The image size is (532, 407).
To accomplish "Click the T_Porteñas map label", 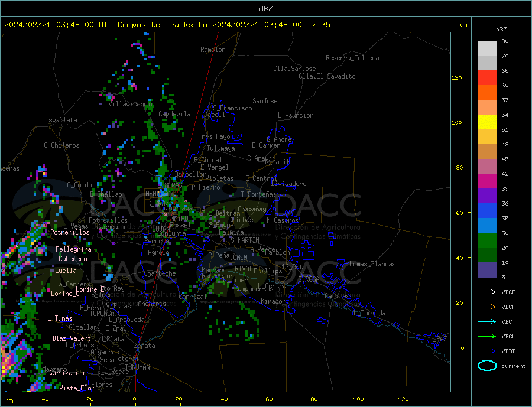I will coord(258,194).
